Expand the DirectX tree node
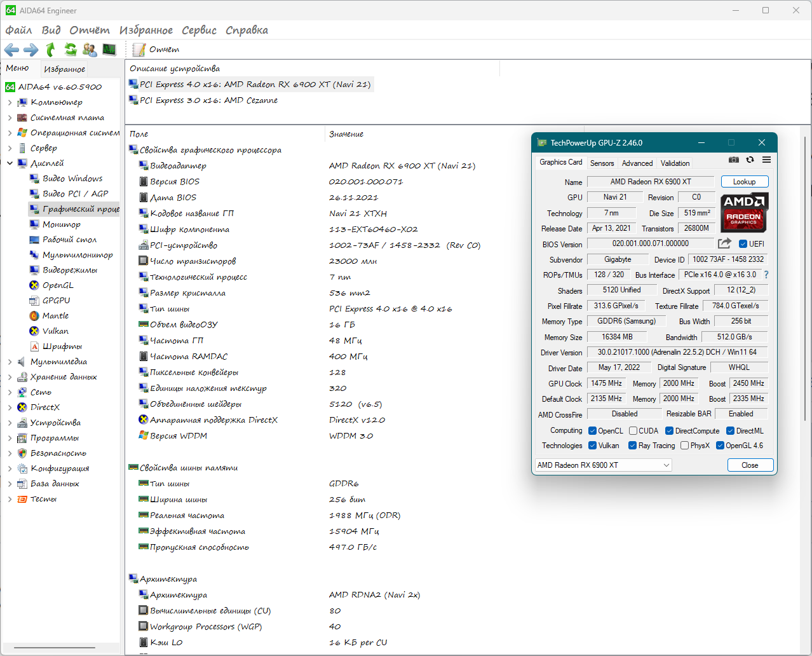The width and height of the screenshot is (812, 656). pos(10,407)
